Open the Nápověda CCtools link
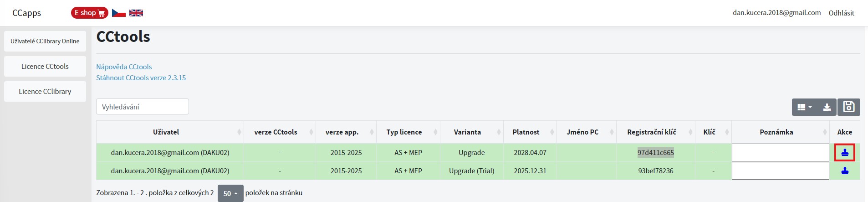This screenshot has width=868, height=202. pos(124,67)
